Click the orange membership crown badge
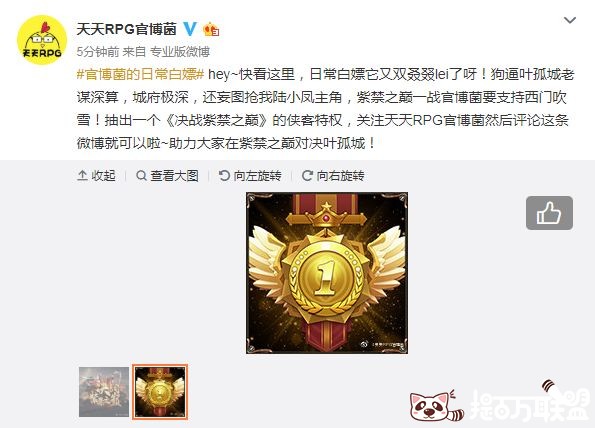This screenshot has height=428, width=595. [x=211, y=29]
